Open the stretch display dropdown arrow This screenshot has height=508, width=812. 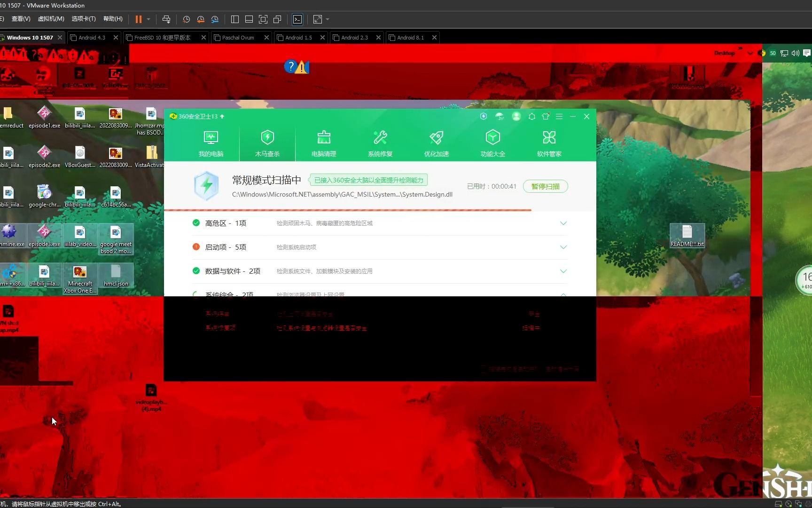(328, 19)
